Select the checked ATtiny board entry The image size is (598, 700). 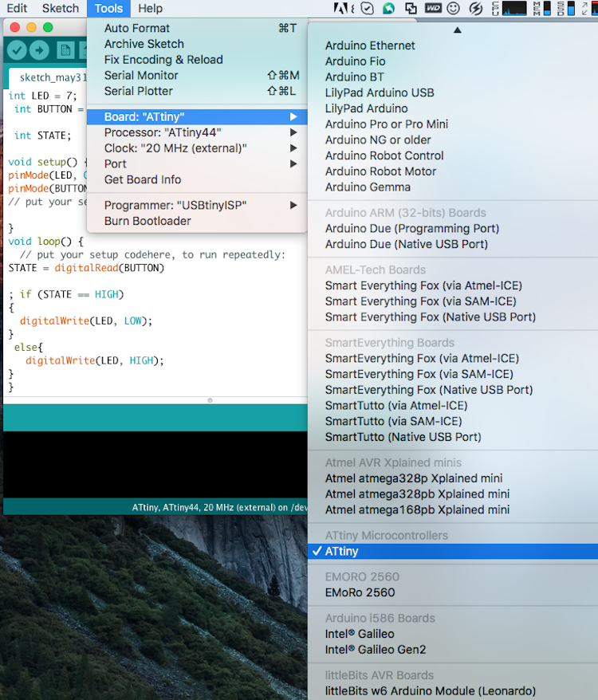click(453, 552)
